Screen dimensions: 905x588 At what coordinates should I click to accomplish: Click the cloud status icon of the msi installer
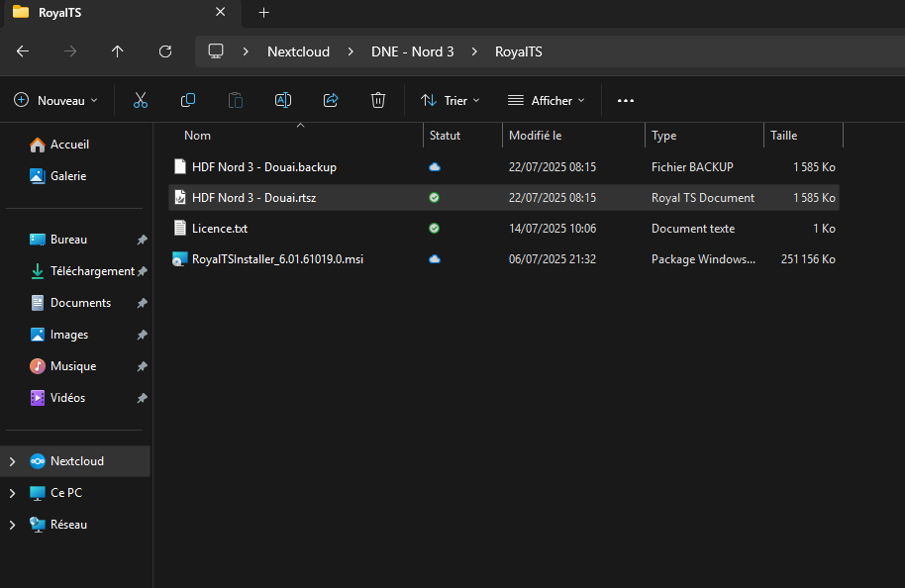click(x=435, y=258)
